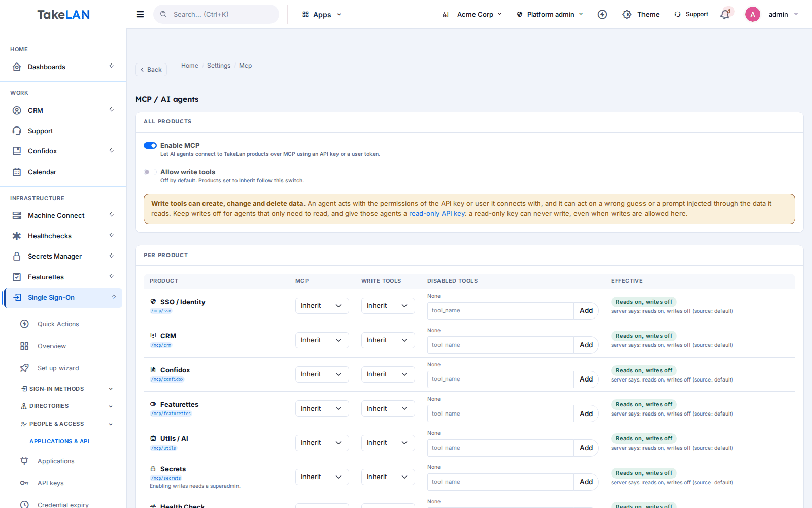The width and height of the screenshot is (812, 508).
Task: Expand the Directories section
Action: [x=67, y=406]
